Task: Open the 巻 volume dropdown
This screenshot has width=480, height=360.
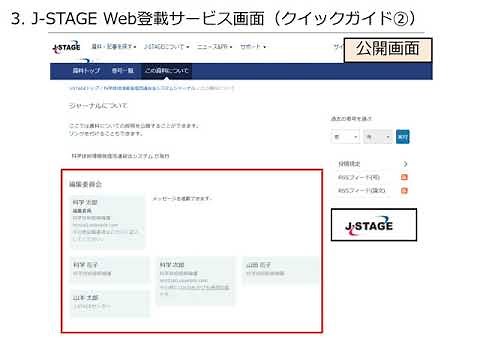Action: tap(345, 137)
